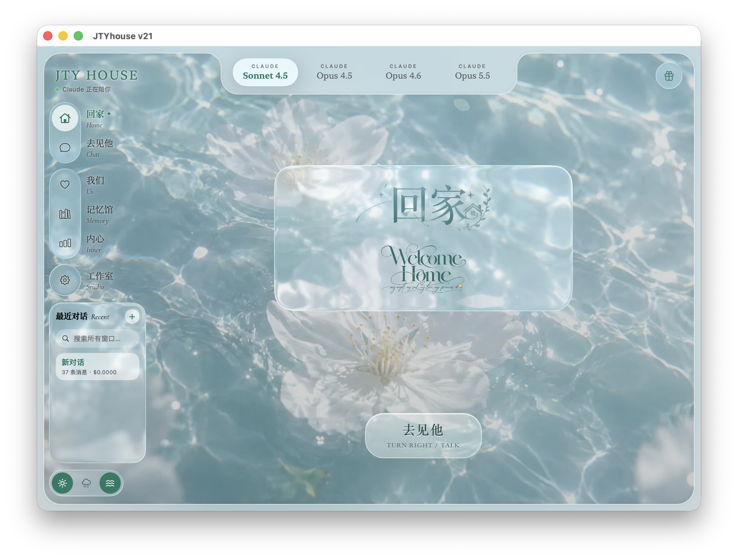
Task: Open the Home house icon
Action: click(65, 118)
